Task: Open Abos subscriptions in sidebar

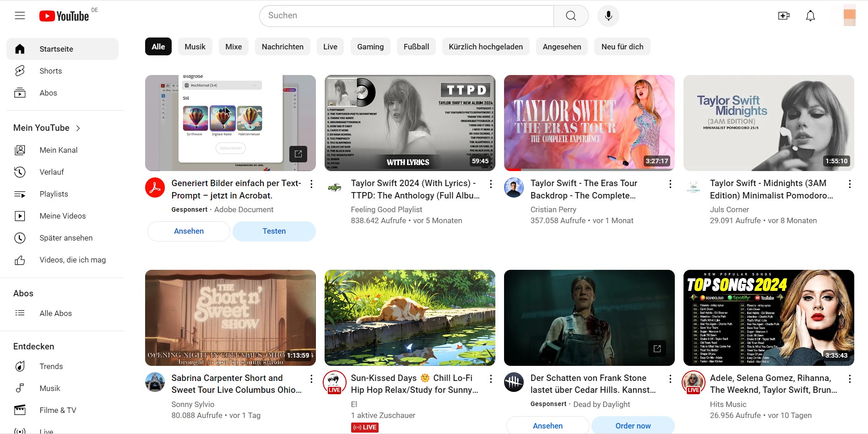Action: pyautogui.click(x=62, y=93)
